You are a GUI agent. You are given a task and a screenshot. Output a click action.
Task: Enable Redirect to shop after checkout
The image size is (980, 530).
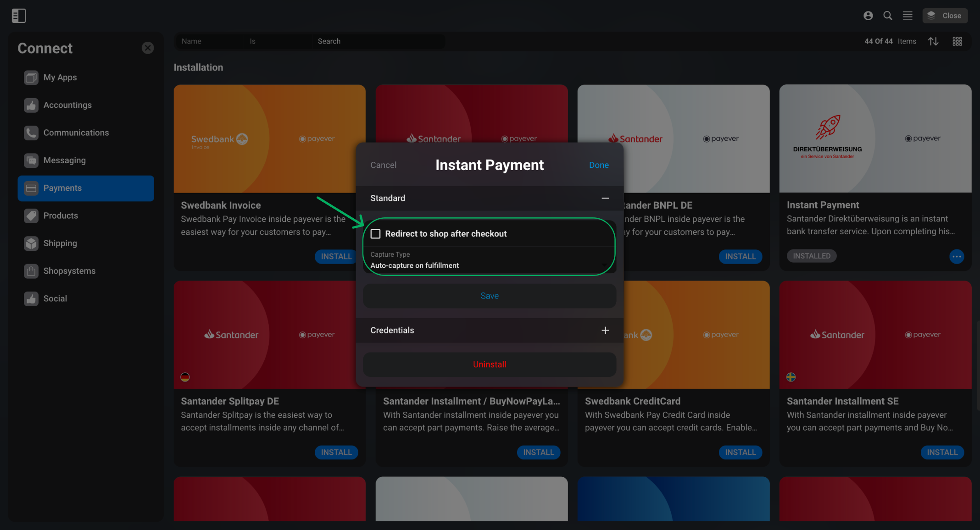(x=375, y=234)
